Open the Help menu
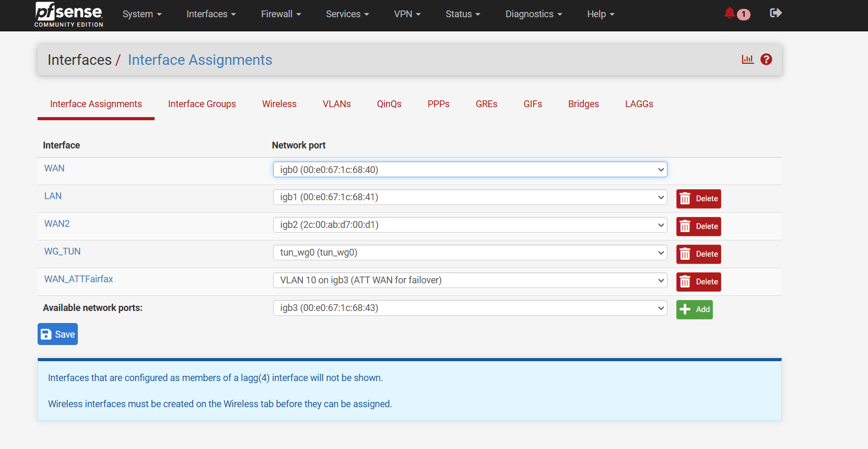The width and height of the screenshot is (868, 449). tap(601, 14)
